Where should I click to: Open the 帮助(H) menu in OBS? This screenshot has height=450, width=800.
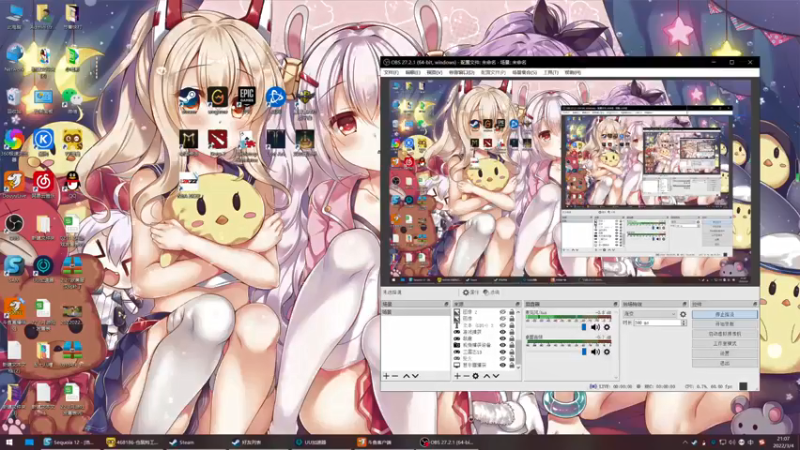(572, 72)
